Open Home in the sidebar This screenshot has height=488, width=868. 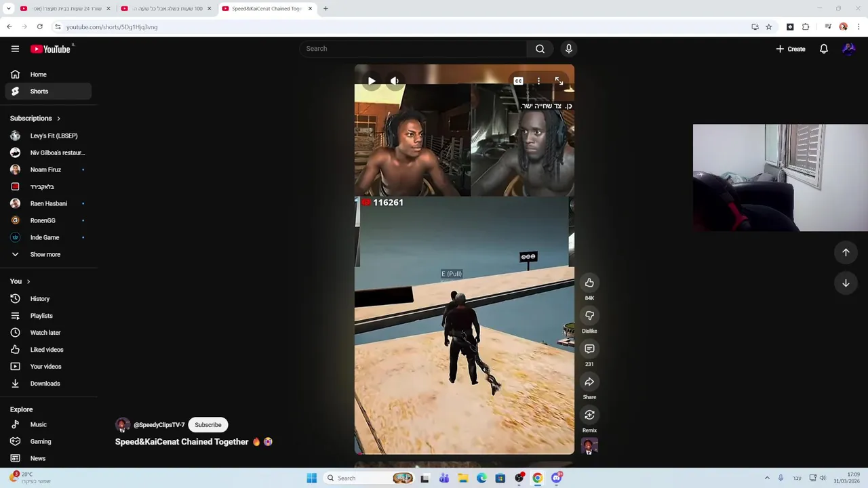click(47, 75)
